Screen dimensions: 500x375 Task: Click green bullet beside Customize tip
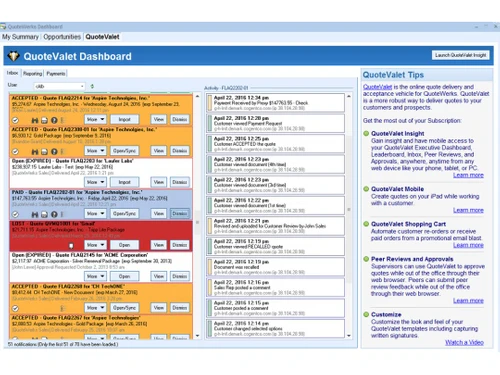366,314
